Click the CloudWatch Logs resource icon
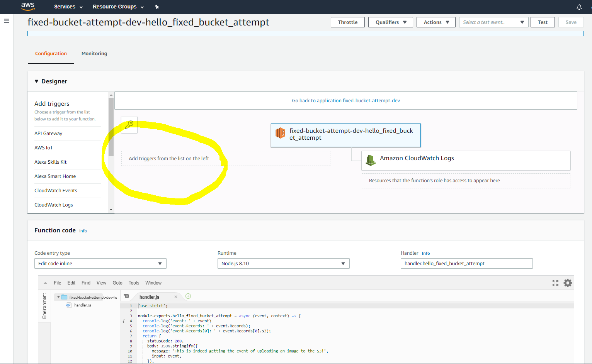 coord(371,160)
